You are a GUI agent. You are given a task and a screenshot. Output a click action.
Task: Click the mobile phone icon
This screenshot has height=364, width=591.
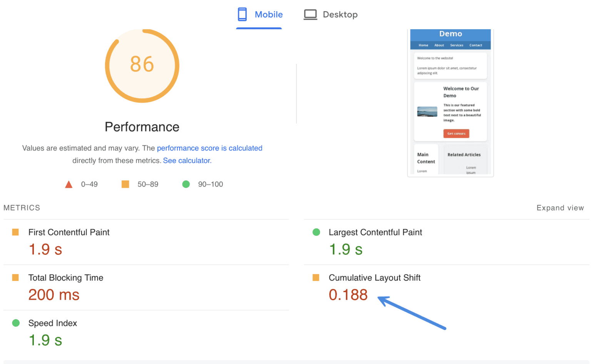(x=242, y=14)
